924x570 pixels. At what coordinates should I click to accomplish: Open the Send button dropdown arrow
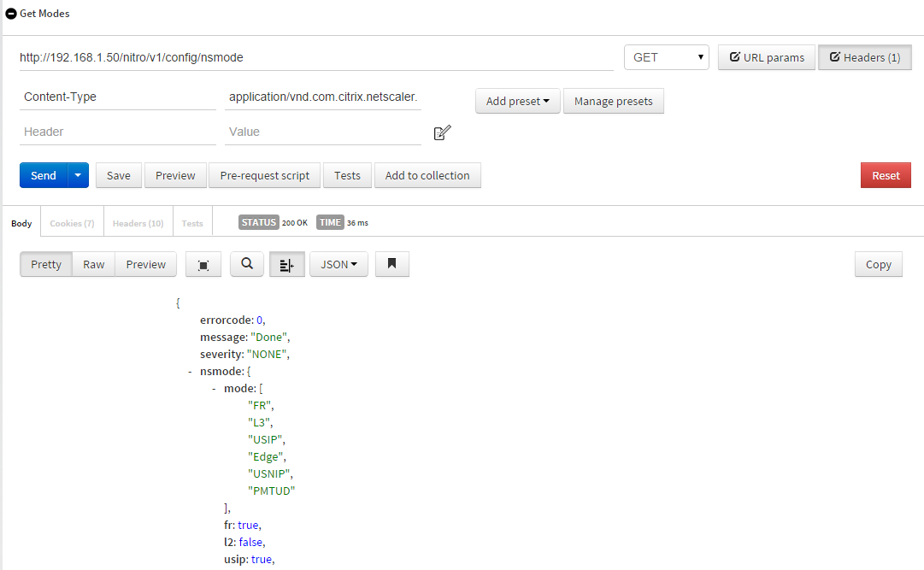(78, 175)
